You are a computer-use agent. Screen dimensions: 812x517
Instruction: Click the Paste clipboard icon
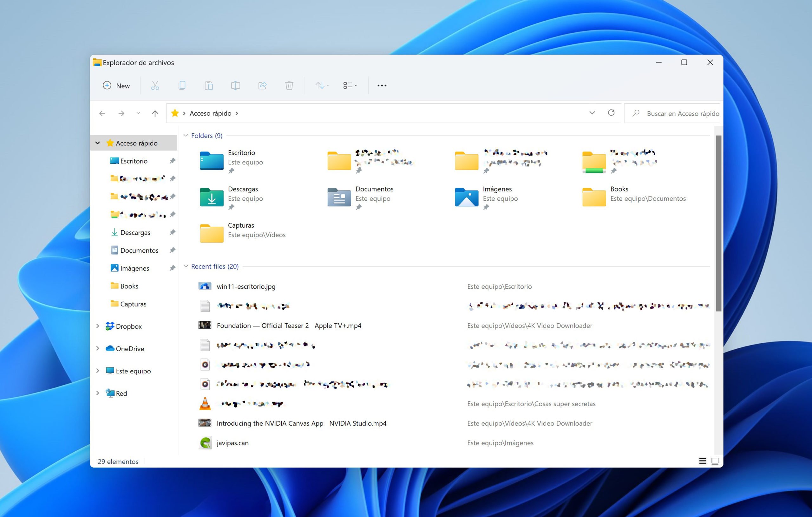coord(209,86)
